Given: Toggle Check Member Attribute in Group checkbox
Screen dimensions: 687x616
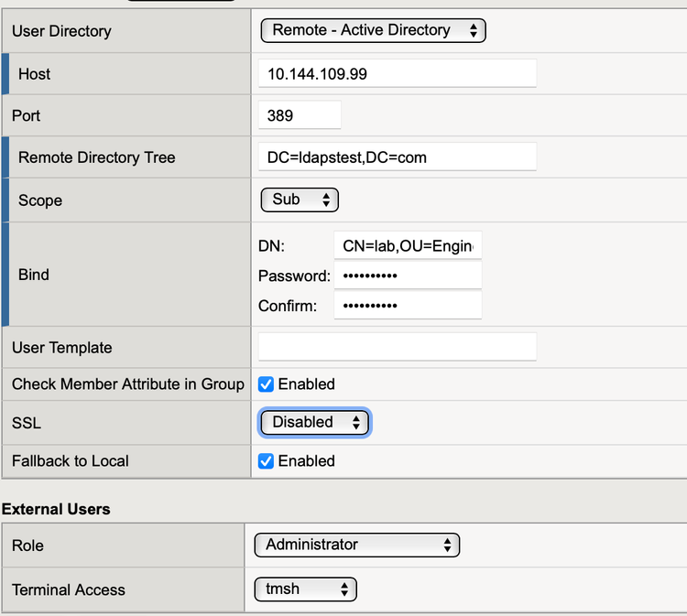Looking at the screenshot, I should tap(267, 384).
